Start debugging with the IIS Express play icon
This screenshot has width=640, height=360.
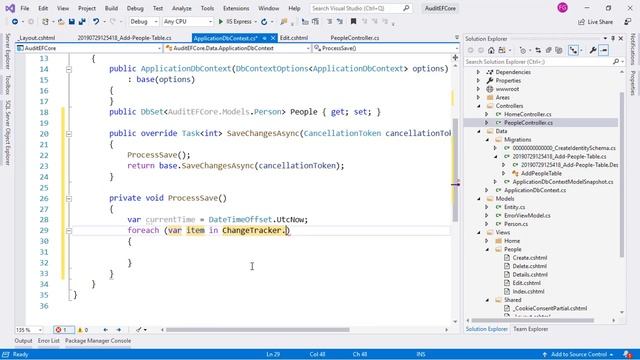coord(221,22)
